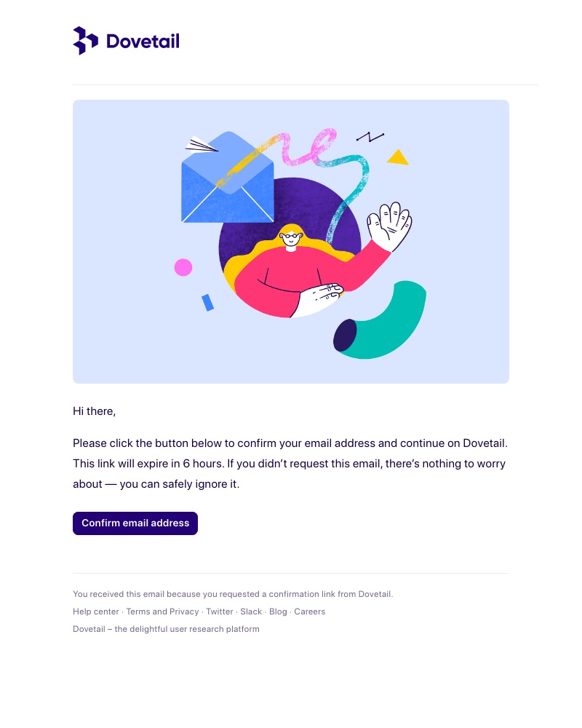Select the confirmation explanation text in the footer
582x728 pixels.
[233, 594]
